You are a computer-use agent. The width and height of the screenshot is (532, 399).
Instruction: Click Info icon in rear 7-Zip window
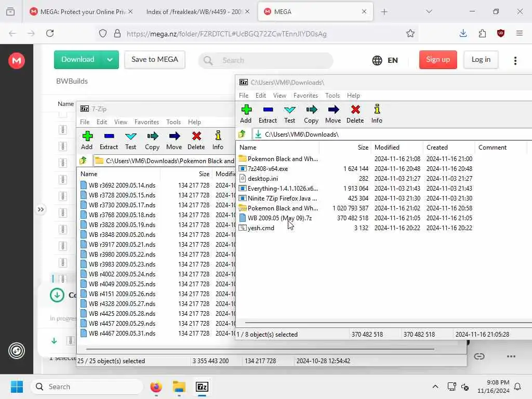click(218, 136)
